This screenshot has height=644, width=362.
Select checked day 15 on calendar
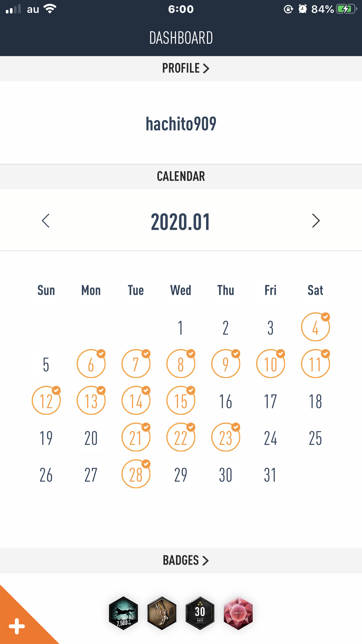[181, 401]
